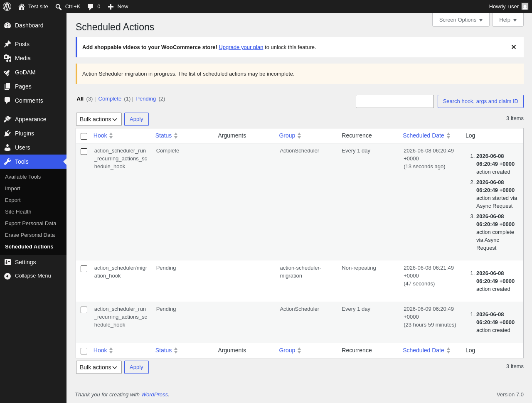Click sort arrows beside top Hook header
This screenshot has width=532, height=403.
tap(111, 135)
